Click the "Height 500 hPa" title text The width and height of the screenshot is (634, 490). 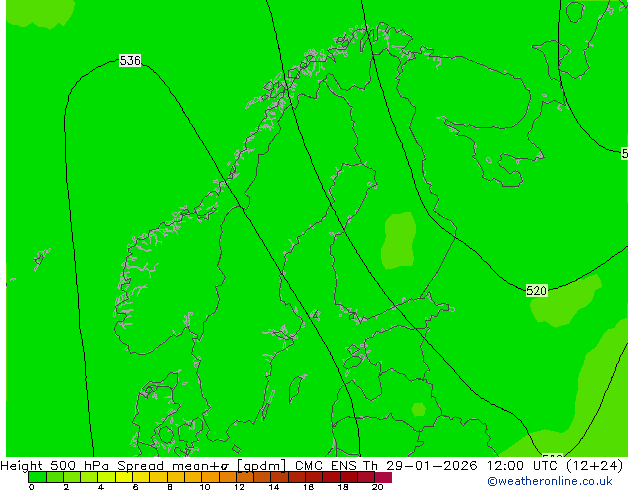click(57, 465)
